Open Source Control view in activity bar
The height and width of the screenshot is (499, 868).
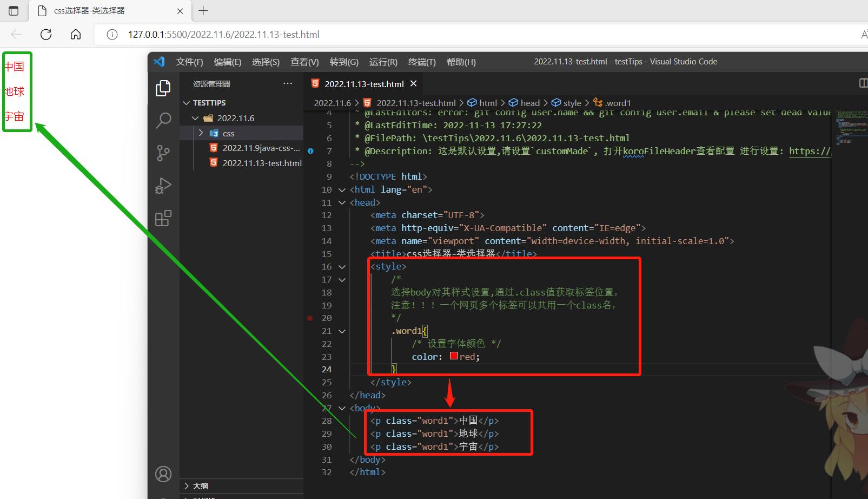pyautogui.click(x=163, y=153)
